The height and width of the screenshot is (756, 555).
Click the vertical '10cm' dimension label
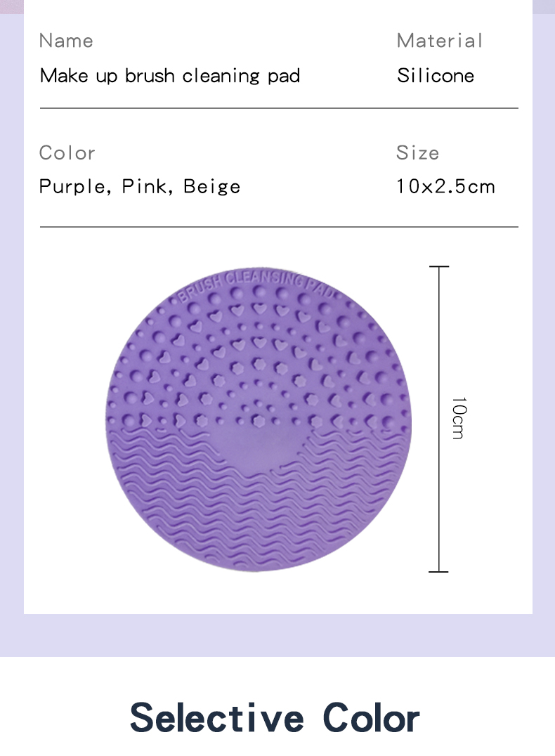pos(459,418)
